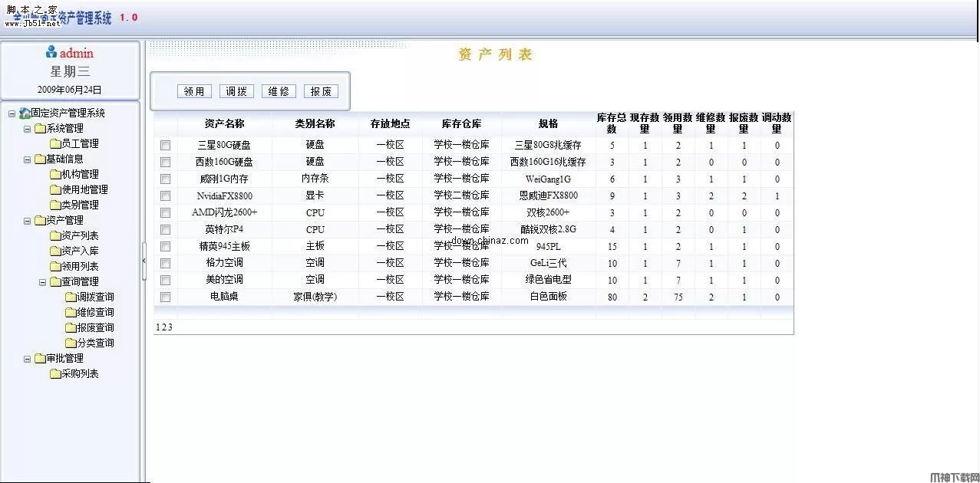Screen dimensions: 980x483
Task: Click the GeLi三代 specification cell
Action: tap(548, 263)
